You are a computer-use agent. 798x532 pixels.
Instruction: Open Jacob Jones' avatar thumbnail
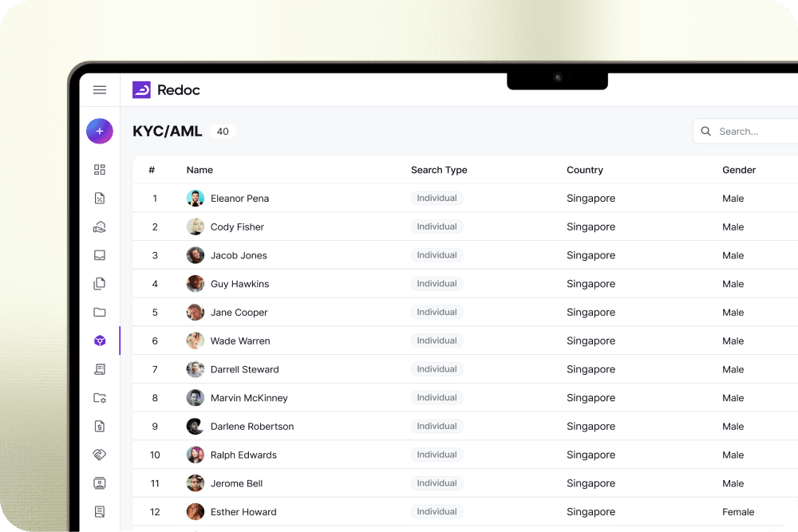coord(195,255)
